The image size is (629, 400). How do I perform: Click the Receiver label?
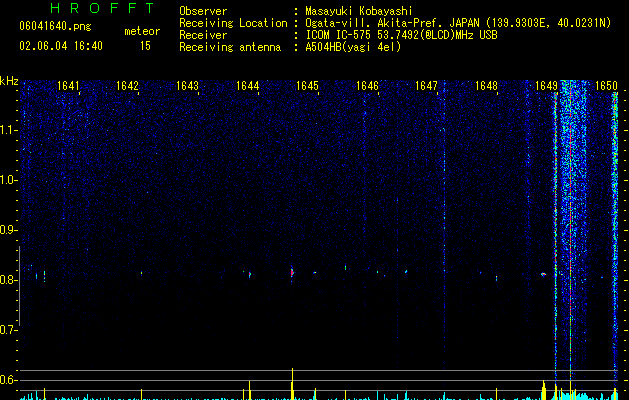(203, 35)
